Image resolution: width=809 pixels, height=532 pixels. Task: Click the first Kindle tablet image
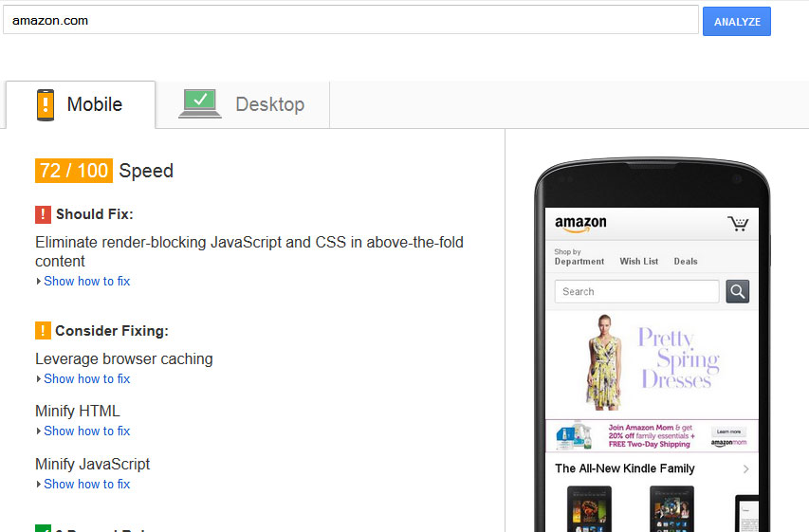click(589, 509)
